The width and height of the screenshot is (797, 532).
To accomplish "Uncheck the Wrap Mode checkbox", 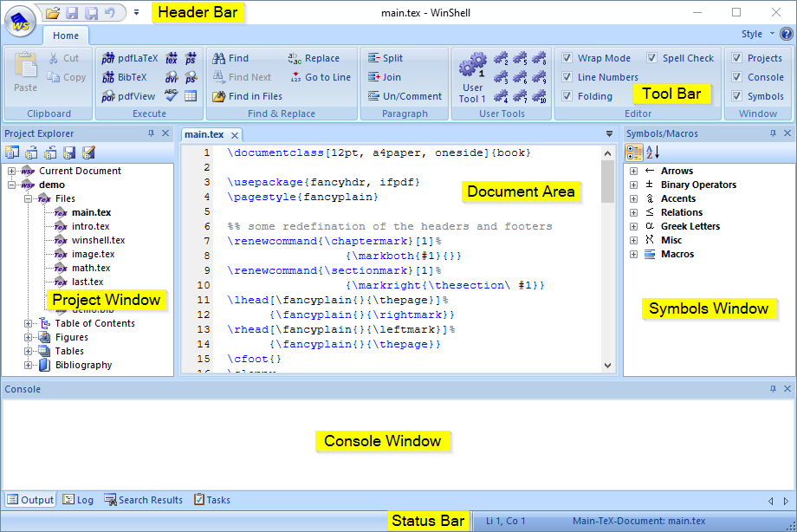I will [x=567, y=58].
